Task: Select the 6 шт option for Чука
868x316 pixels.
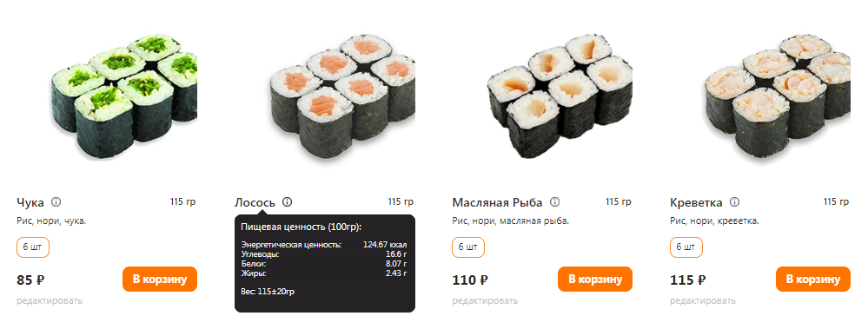Action: pyautogui.click(x=33, y=247)
